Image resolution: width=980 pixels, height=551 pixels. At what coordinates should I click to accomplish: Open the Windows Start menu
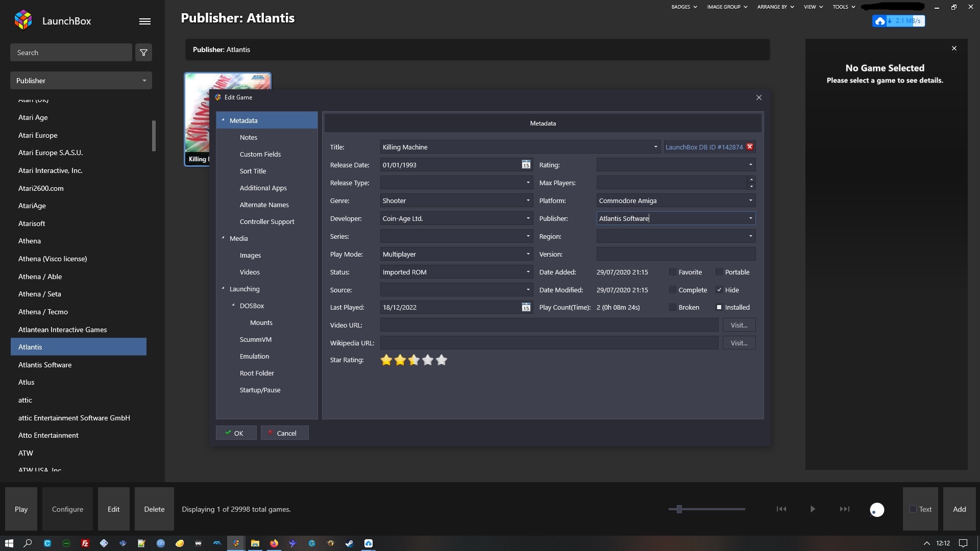pos(9,543)
